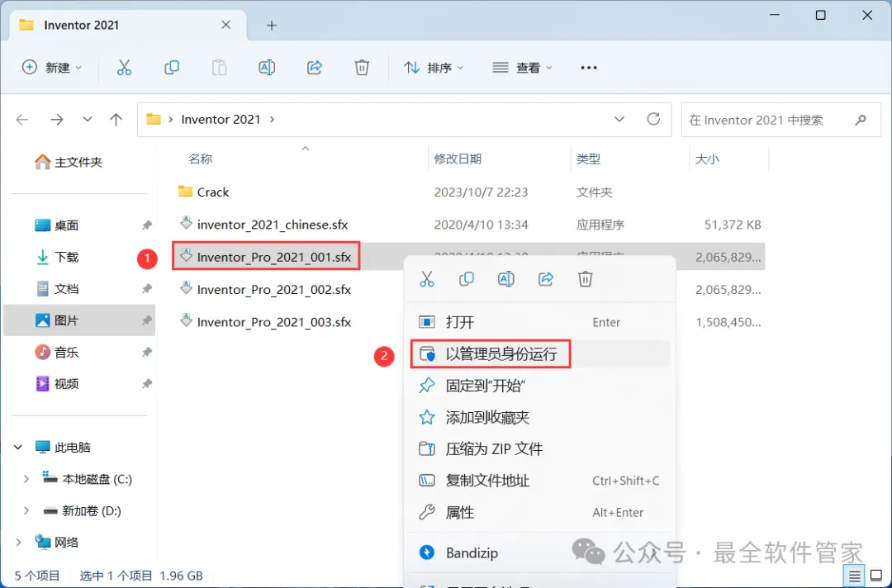Expand the 网络 tree node
892x588 pixels.
click(x=18, y=543)
